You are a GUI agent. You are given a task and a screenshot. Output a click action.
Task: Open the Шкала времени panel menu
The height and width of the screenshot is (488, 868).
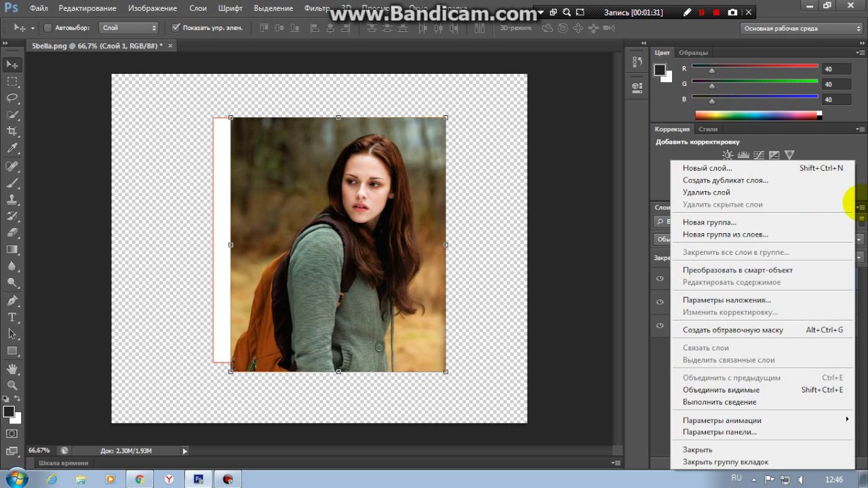tap(615, 463)
